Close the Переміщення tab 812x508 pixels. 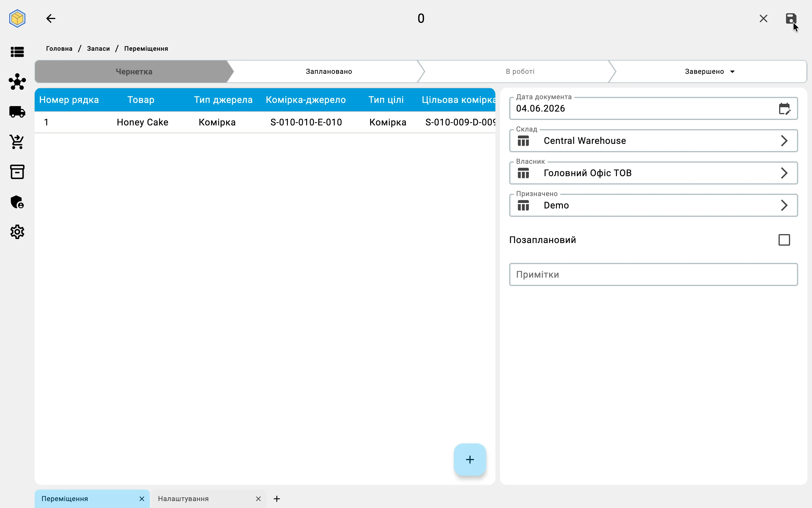click(142, 498)
